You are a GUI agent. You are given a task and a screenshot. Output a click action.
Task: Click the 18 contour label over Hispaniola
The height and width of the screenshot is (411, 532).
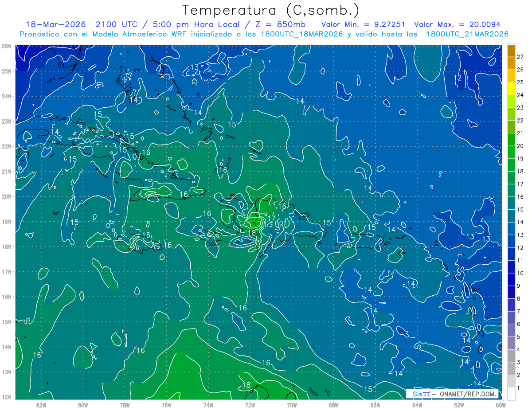pyautogui.click(x=252, y=233)
